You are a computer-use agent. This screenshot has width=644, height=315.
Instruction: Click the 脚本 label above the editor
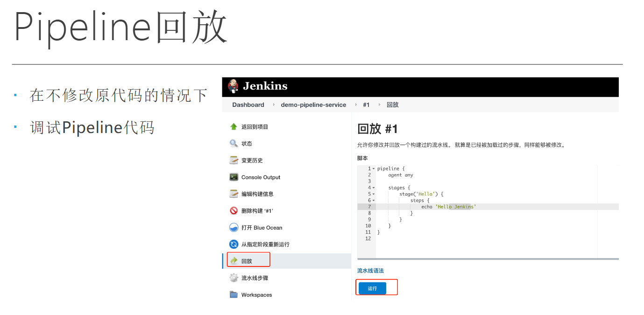[362, 158]
